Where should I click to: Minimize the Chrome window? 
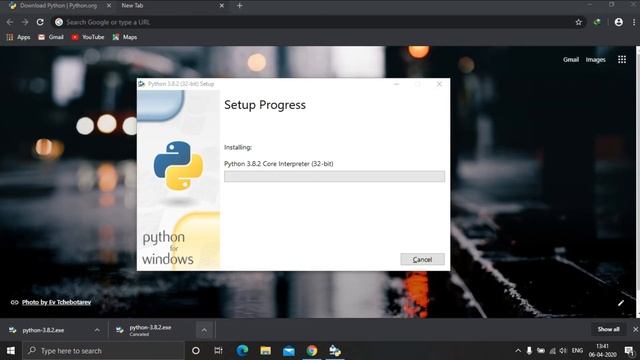(x=589, y=4)
